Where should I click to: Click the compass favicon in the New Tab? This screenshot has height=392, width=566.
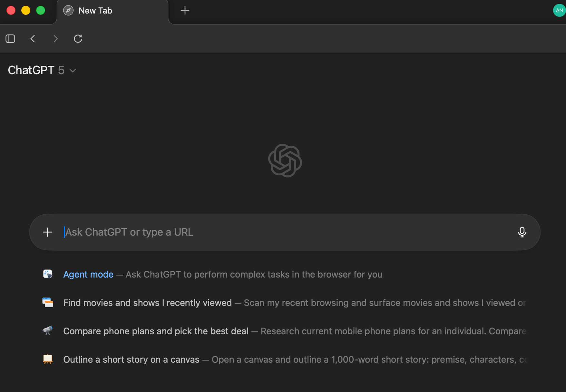(x=68, y=10)
